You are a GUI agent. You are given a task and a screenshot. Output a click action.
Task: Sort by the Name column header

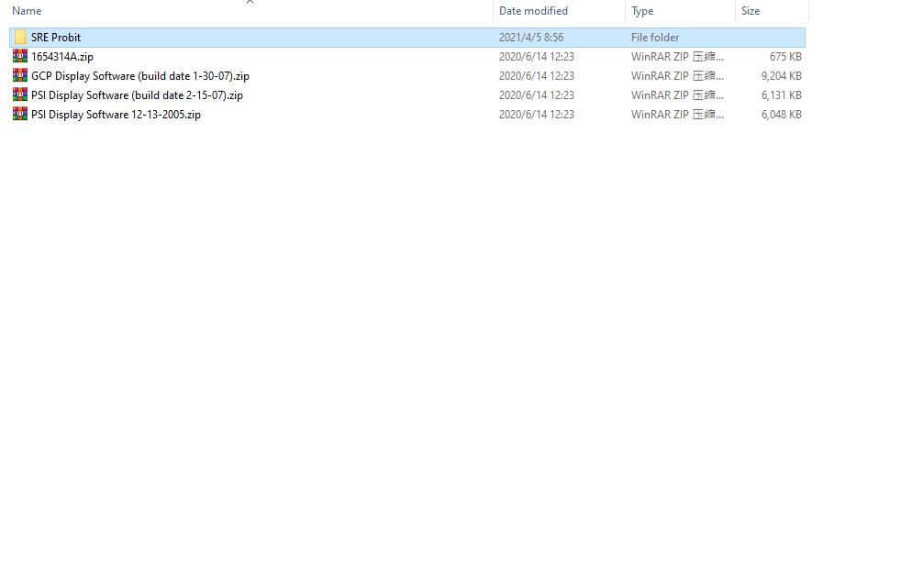[27, 10]
